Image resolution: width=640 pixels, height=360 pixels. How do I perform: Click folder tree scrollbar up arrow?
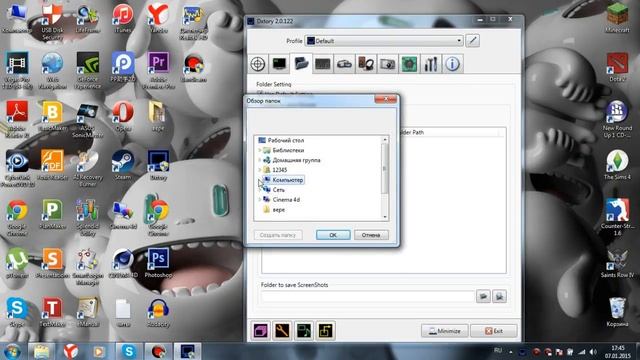coord(384,140)
